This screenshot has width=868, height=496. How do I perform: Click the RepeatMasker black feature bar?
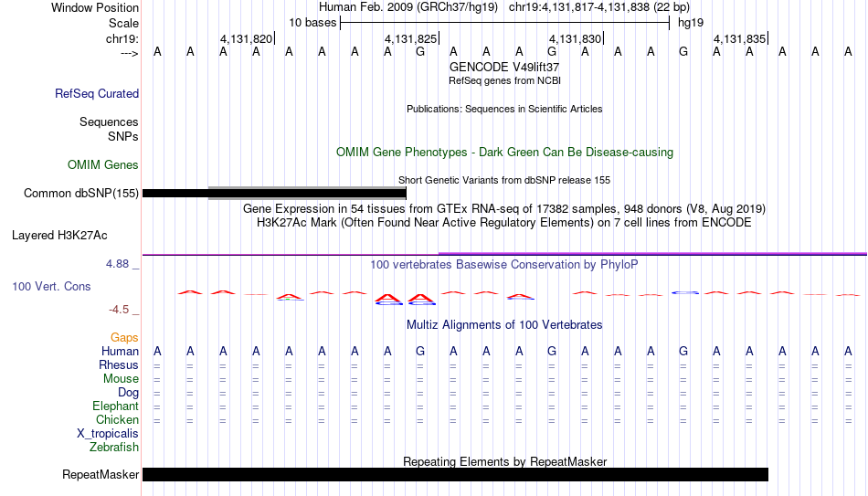coord(455,474)
